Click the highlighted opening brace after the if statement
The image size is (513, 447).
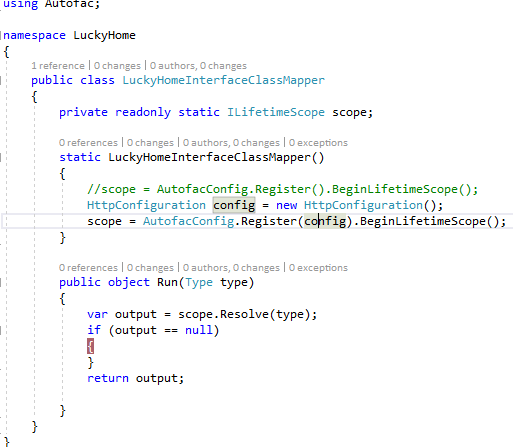tap(90, 346)
